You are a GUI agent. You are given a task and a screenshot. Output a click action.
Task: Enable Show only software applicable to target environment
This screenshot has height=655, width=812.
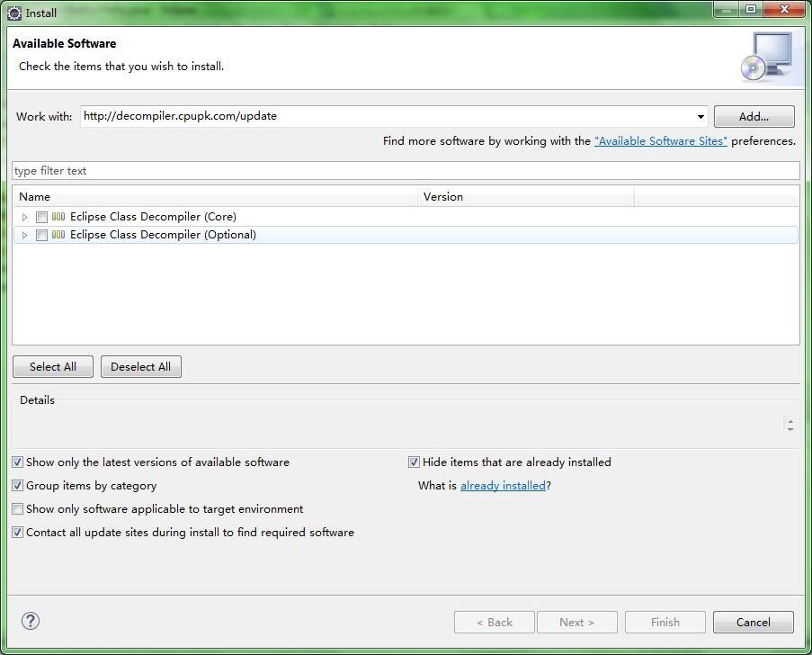pyautogui.click(x=18, y=509)
